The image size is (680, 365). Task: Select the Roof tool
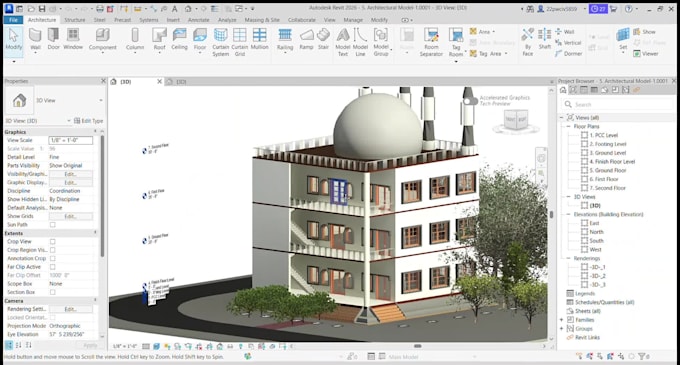click(159, 40)
